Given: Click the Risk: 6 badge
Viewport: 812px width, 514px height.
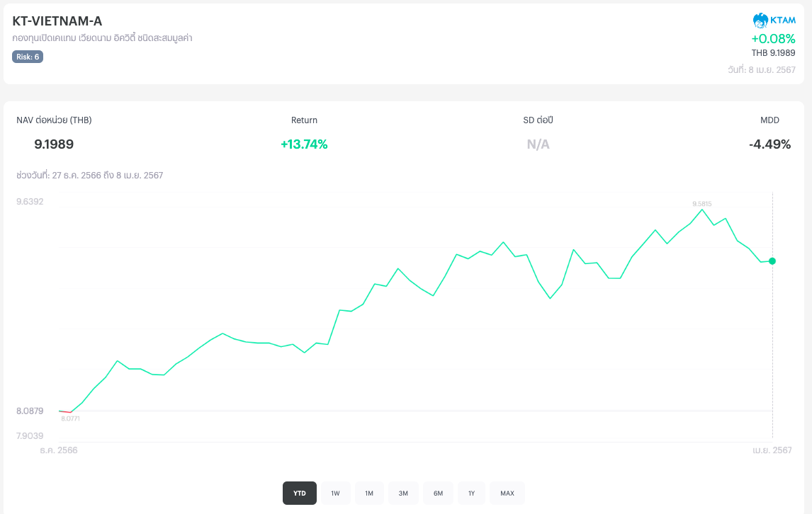Looking at the screenshot, I should pyautogui.click(x=28, y=57).
